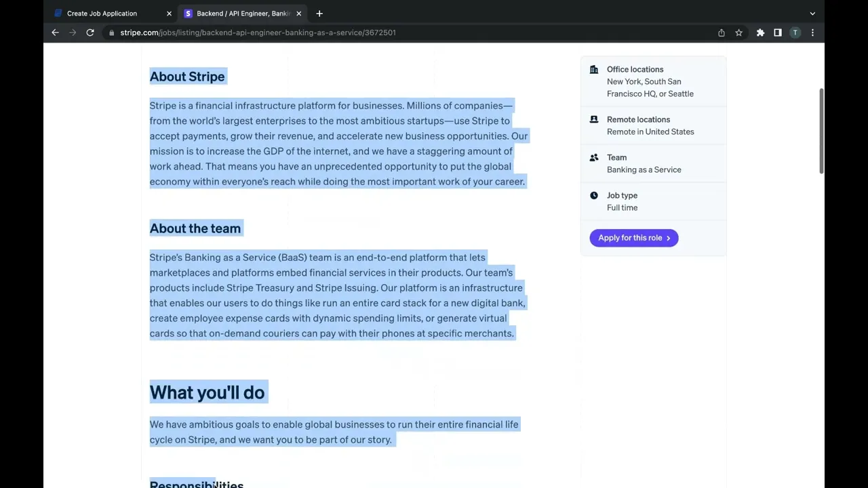Click the Job type clock icon

click(594, 195)
